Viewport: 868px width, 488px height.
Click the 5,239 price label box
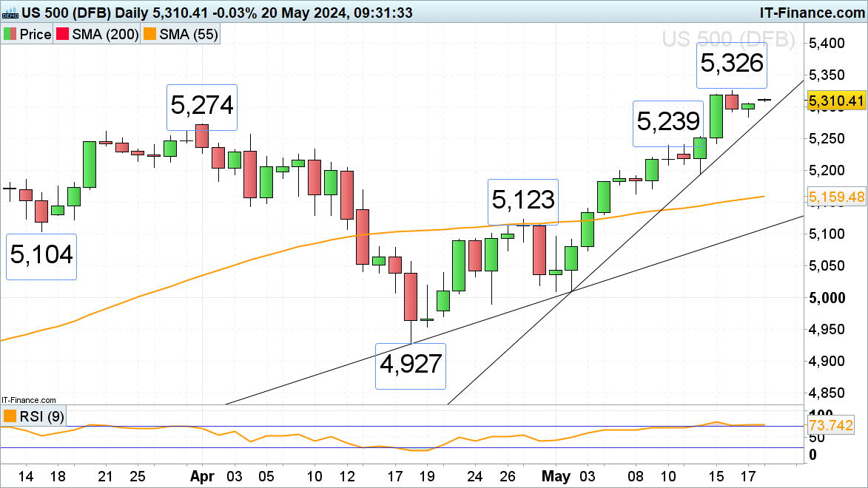point(667,123)
